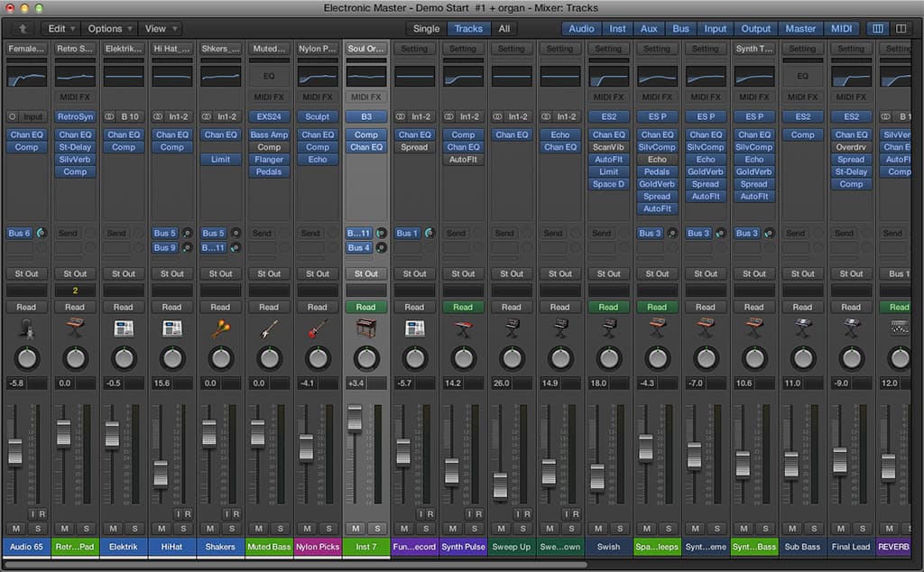Viewport: 924px width, 572px height.
Task: Open the St-Delay plugin on Retro S... channel
Action: click(75, 147)
